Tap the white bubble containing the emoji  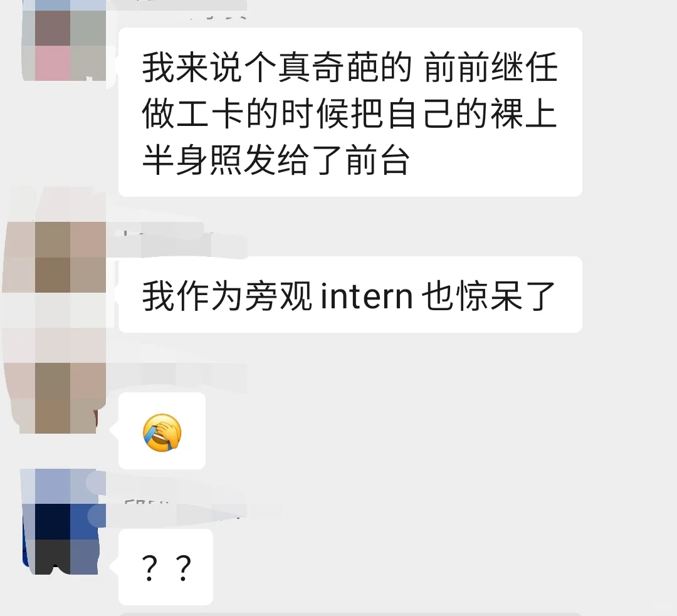(162, 431)
